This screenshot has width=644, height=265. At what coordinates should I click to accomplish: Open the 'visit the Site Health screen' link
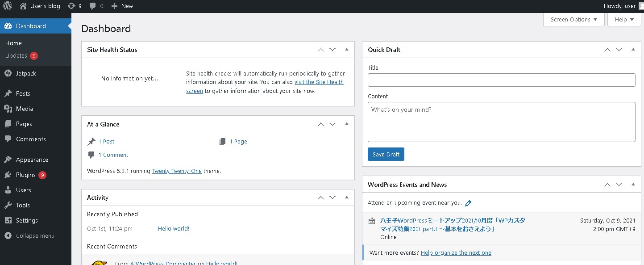point(319,82)
